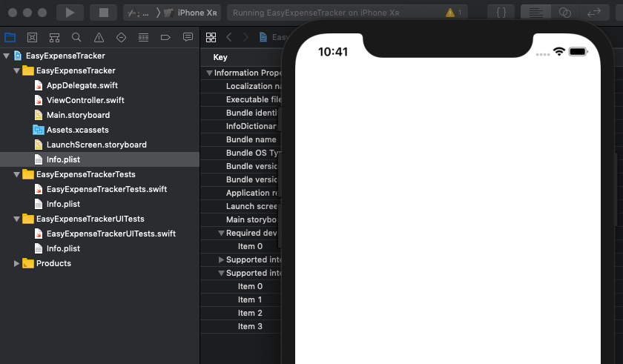Click the red close window button
This screenshot has height=364, width=623.
pos(13,13)
